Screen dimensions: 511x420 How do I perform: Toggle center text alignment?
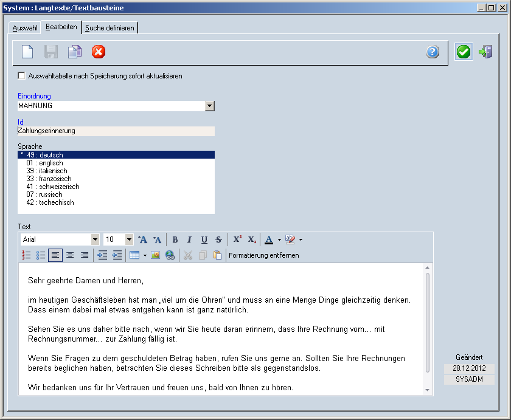click(x=70, y=255)
